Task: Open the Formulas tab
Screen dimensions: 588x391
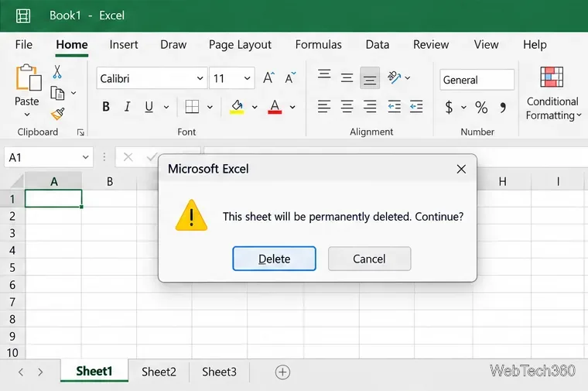Action: pos(319,45)
